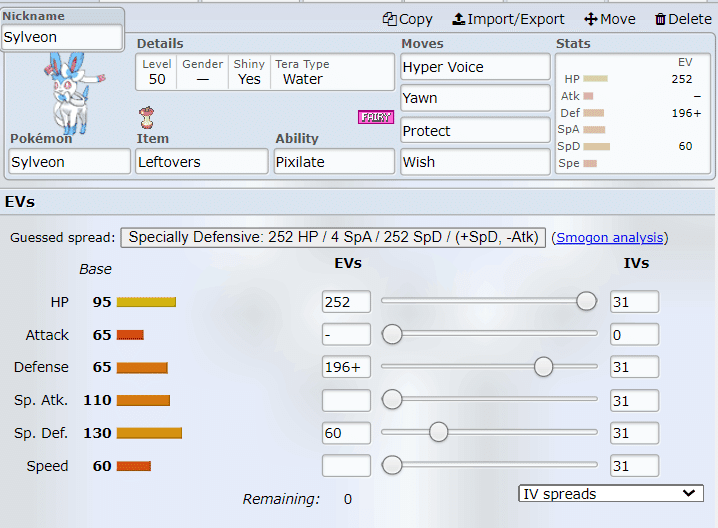Screen dimensions: 718x528
Task: Click the Attack EV slider handle
Action: tap(392, 334)
